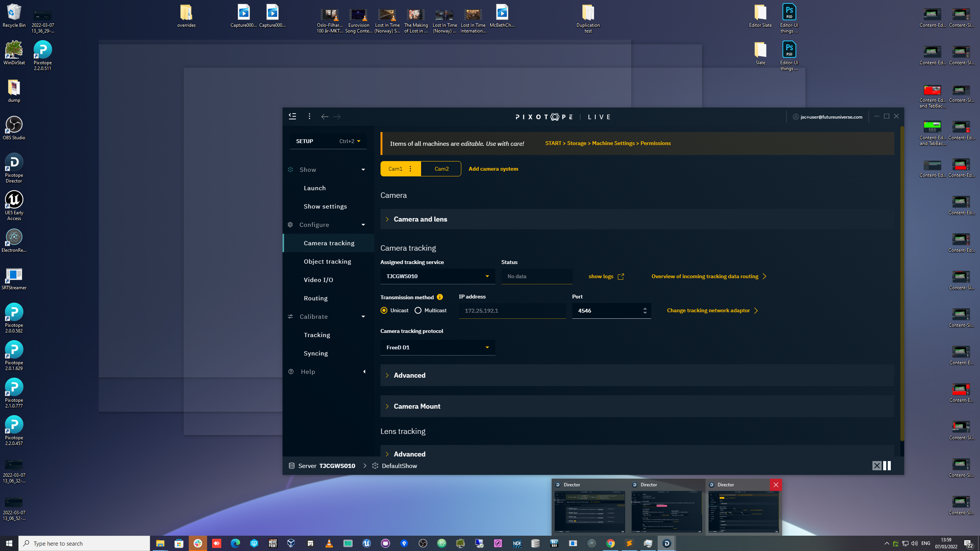Open the camera tracking protocol dropdown
The width and height of the screenshot is (980, 551).
click(438, 347)
